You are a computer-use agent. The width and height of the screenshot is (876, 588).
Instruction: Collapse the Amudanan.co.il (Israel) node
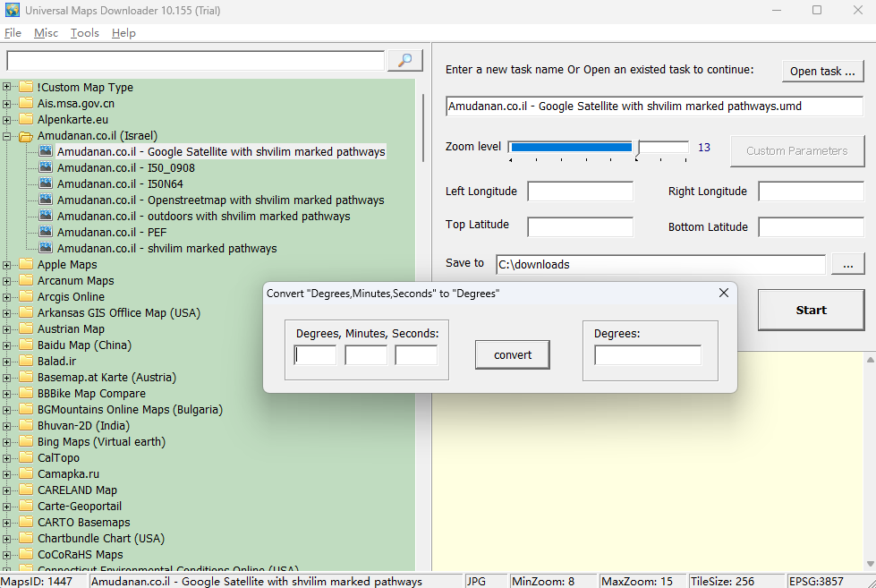pos(6,135)
